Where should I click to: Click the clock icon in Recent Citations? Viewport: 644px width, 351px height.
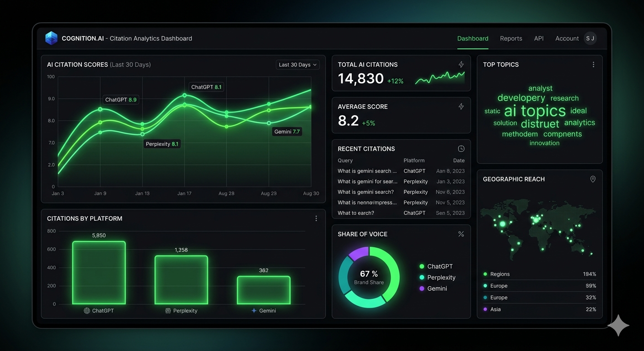pos(461,149)
